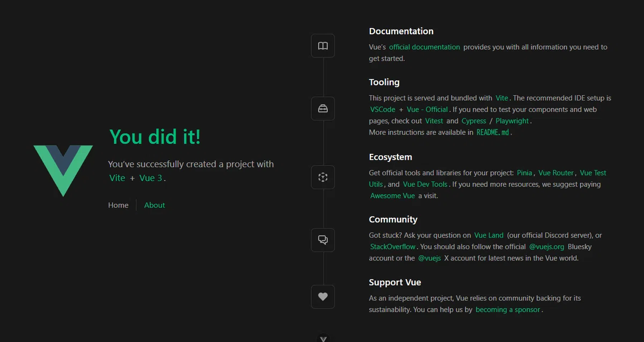Open the StackOverflow link
Screen dimensions: 644x342
click(x=393, y=247)
